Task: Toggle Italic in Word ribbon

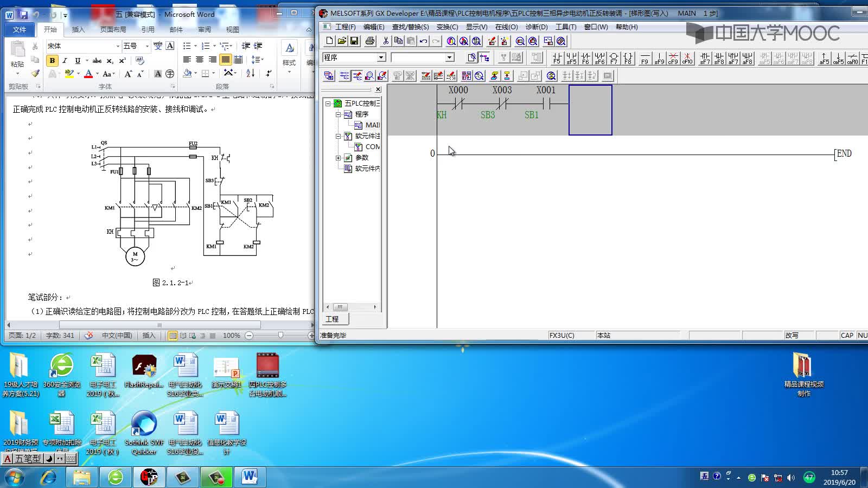Action: tap(65, 61)
